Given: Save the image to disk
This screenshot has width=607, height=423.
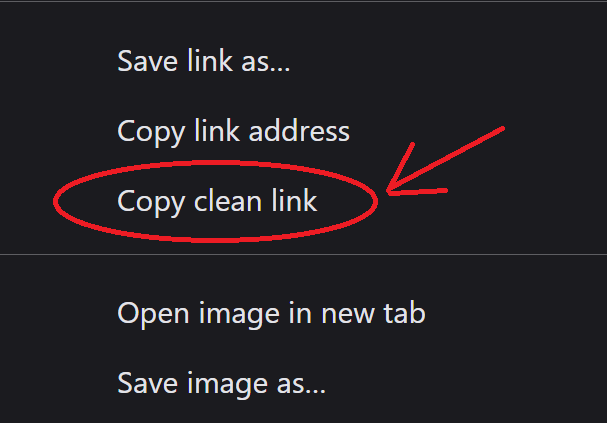Looking at the screenshot, I should tap(304, 383).
